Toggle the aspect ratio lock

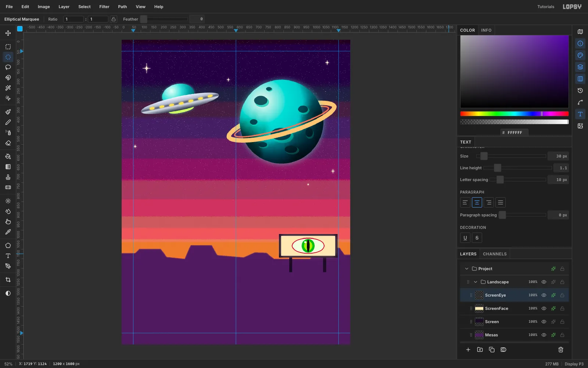coord(114,19)
